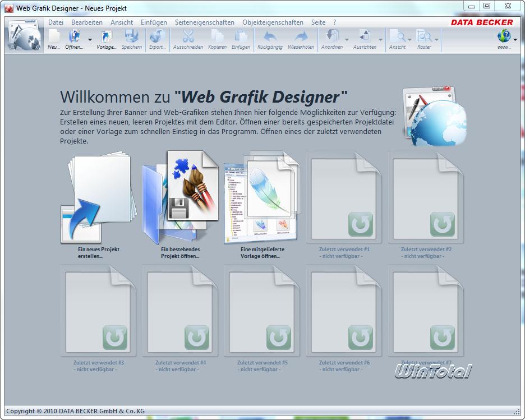Select 'Ein bestehendes Projekt öffnen' tile
Image resolution: width=525 pixels, height=420 pixels.
pyautogui.click(x=180, y=197)
